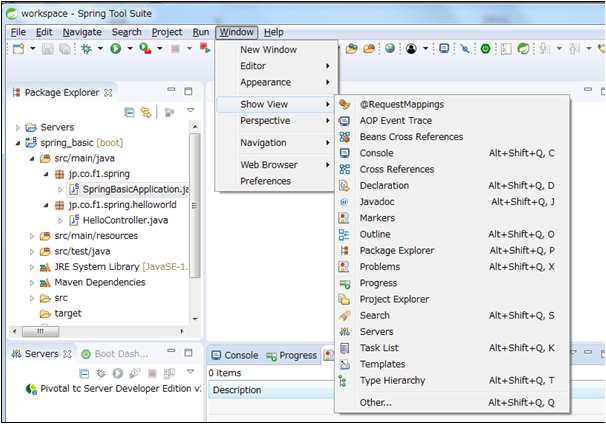Open the Help menu
606x424 pixels.
click(x=273, y=32)
